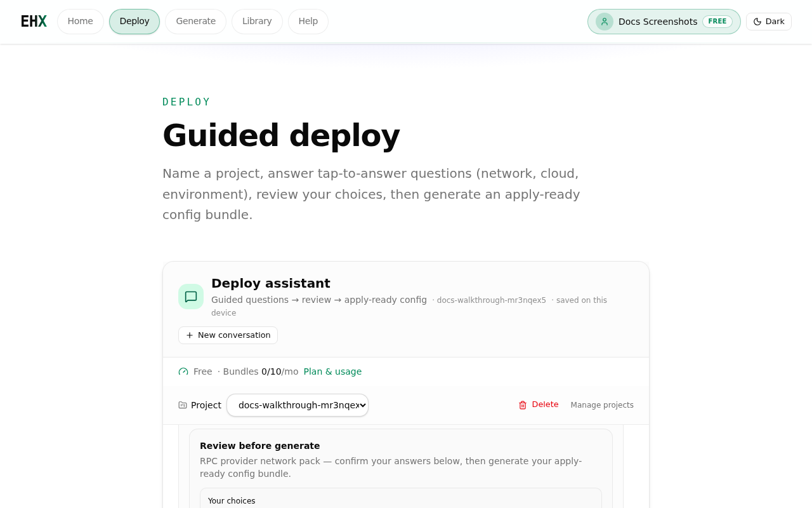Open the Home tab
This screenshot has height=508, width=812.
pyautogui.click(x=81, y=22)
